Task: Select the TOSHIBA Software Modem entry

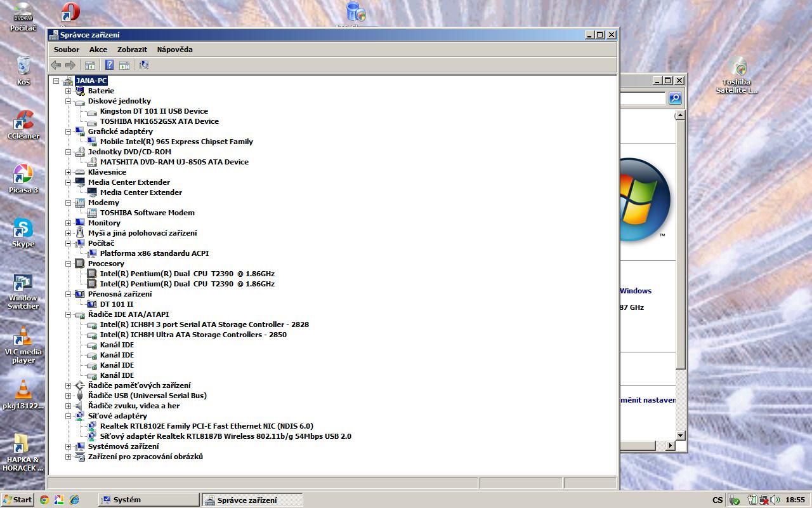Action: 147,213
